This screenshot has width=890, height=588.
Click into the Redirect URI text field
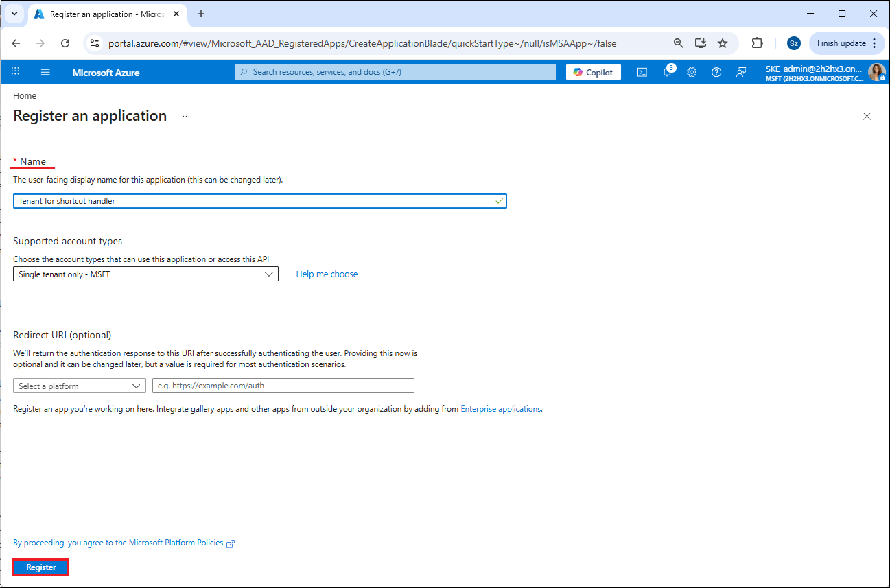(283, 386)
